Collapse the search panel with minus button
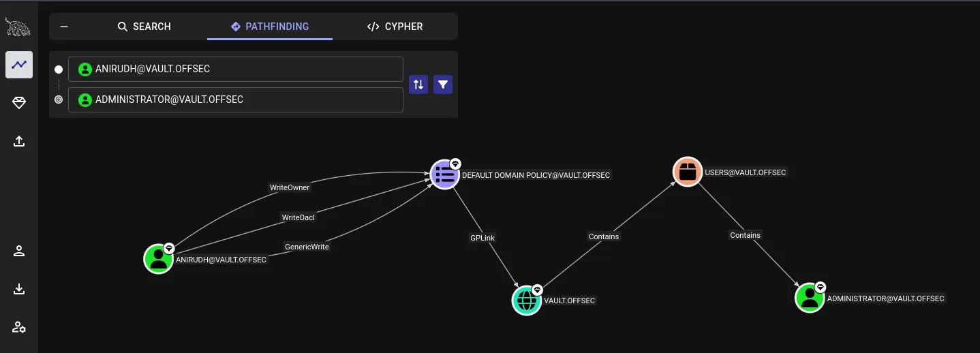 (64, 27)
